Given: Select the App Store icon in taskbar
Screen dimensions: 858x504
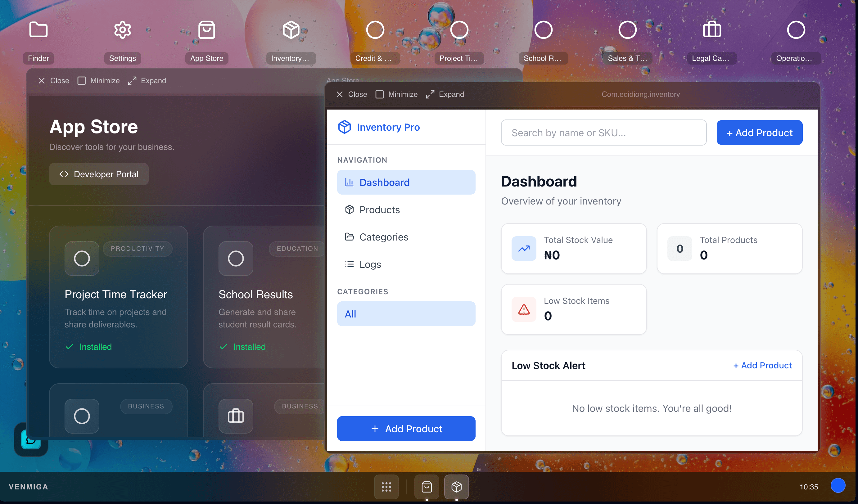Looking at the screenshot, I should (427, 487).
